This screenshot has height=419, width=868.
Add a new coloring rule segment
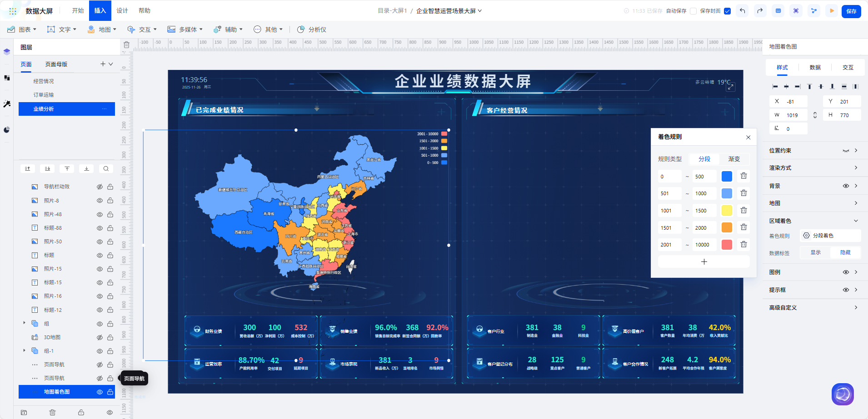pos(704,261)
